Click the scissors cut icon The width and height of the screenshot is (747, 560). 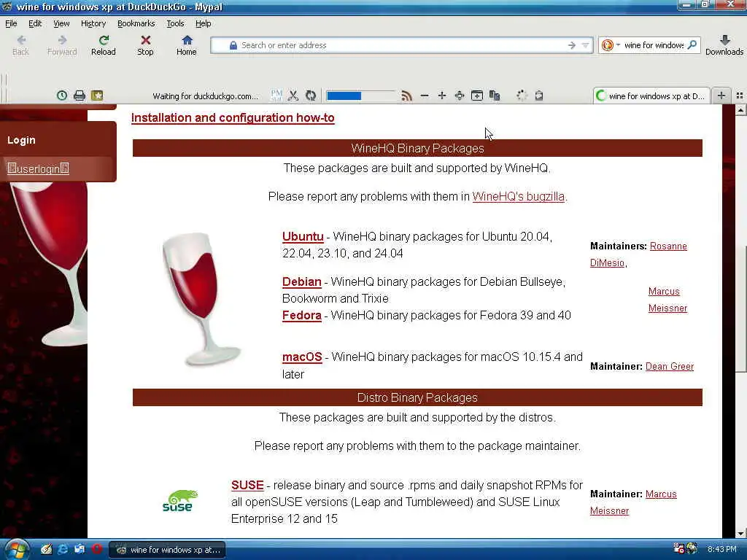[x=293, y=96]
